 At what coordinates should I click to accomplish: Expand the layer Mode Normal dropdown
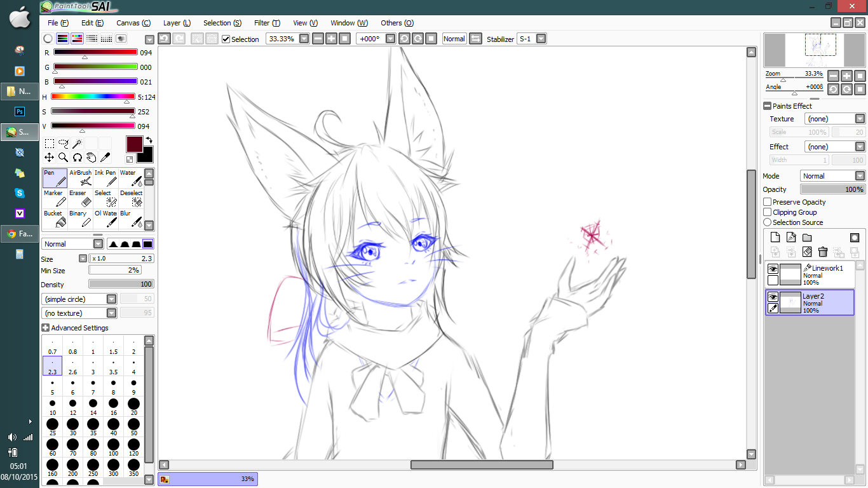coord(859,176)
